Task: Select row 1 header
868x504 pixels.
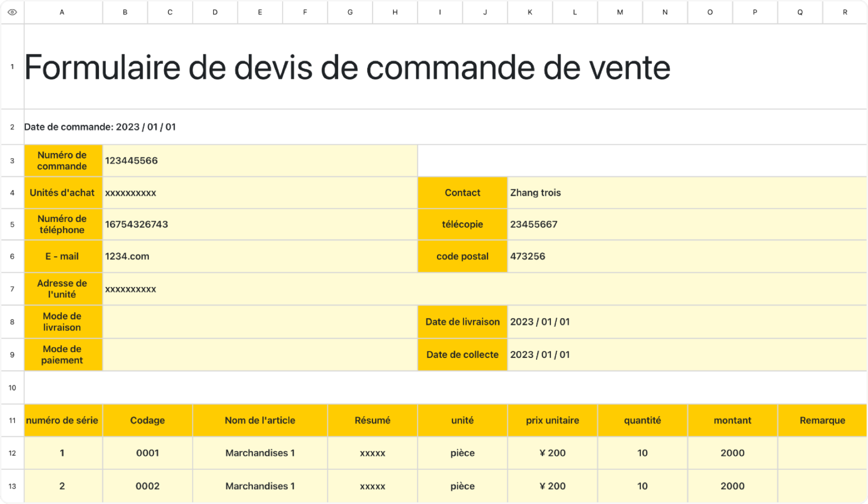Action: [x=13, y=66]
